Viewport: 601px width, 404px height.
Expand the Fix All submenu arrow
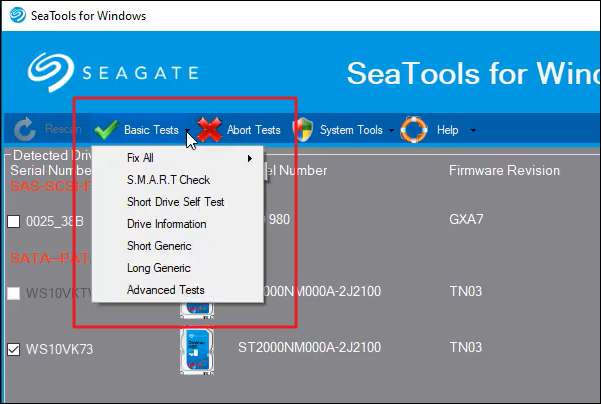click(x=250, y=158)
